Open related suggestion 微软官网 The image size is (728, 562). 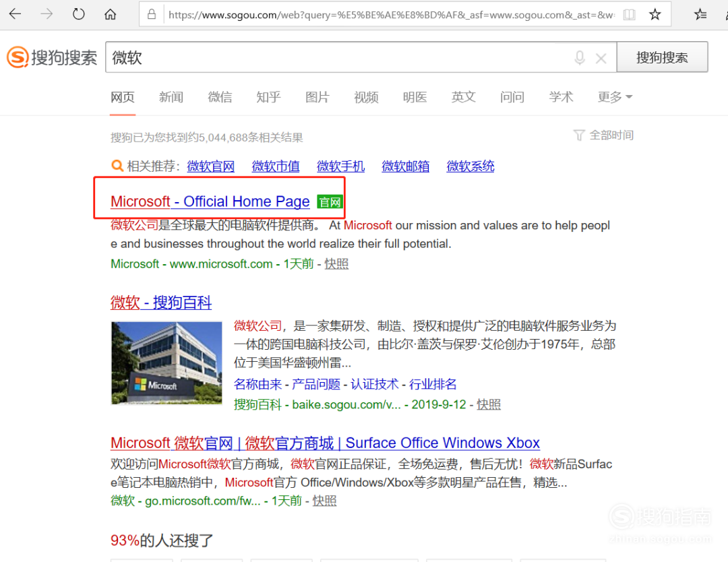pos(211,166)
